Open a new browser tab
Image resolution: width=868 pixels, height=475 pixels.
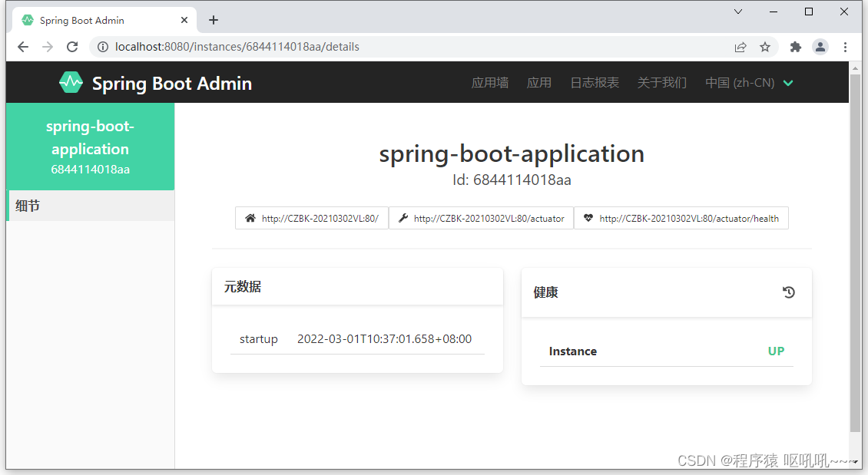213,20
